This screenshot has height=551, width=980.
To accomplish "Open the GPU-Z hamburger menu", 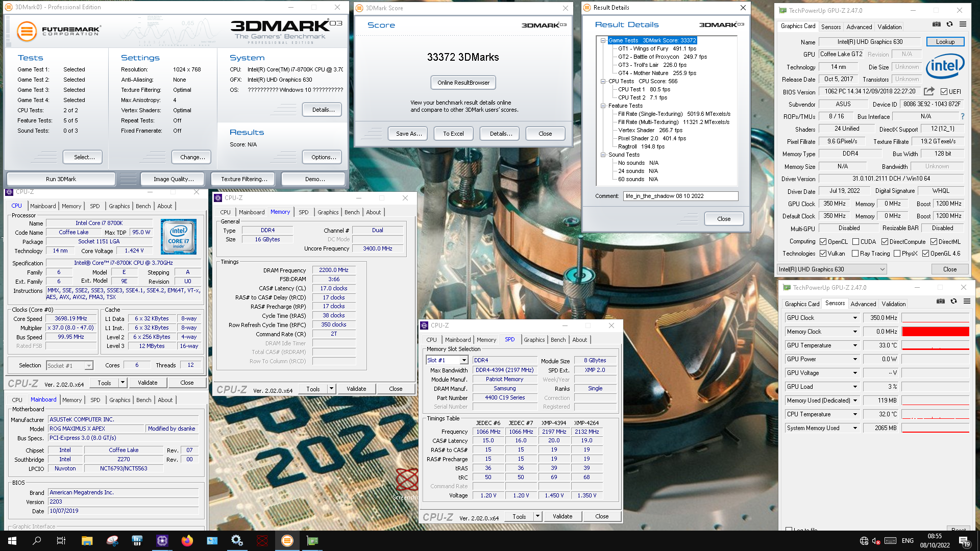I will coord(963,24).
